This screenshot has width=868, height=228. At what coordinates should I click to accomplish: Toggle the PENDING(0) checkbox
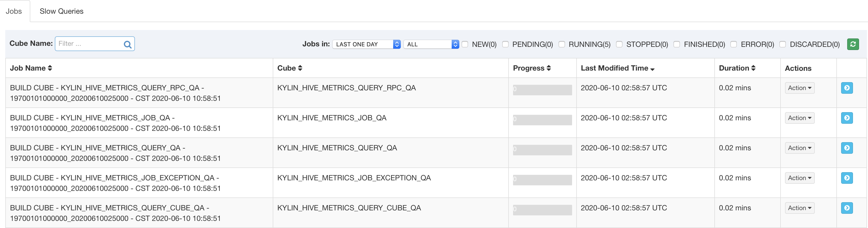click(x=505, y=44)
